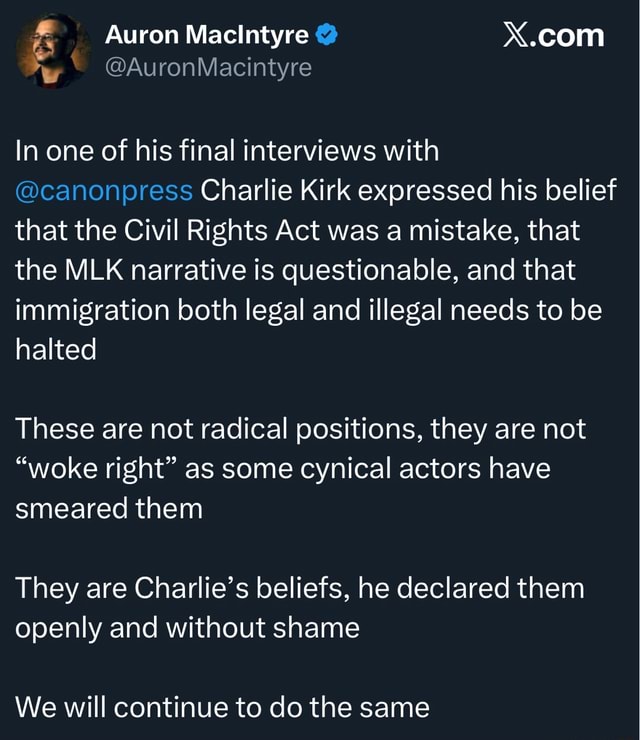Click the last line "We will continue to do the same"

pos(222,707)
